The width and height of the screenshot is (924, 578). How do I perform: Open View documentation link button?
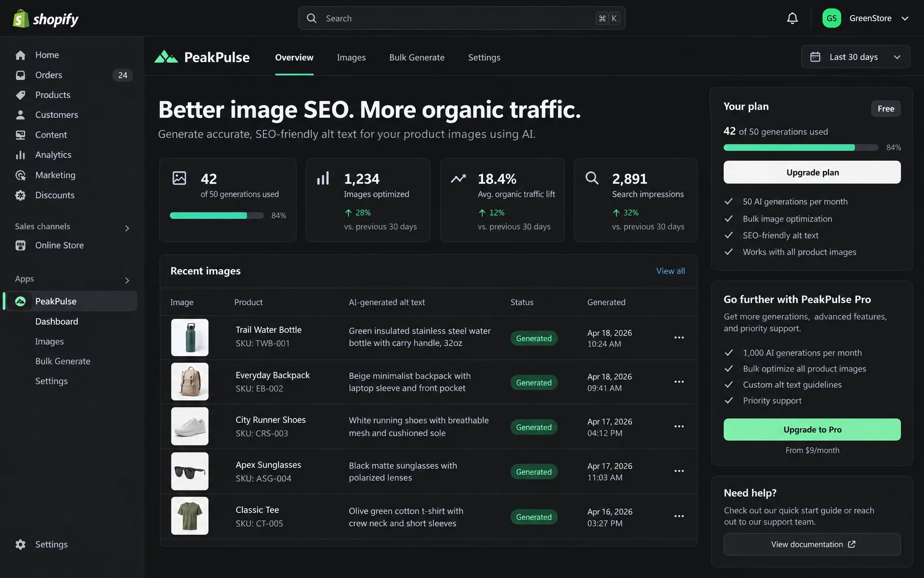point(812,545)
